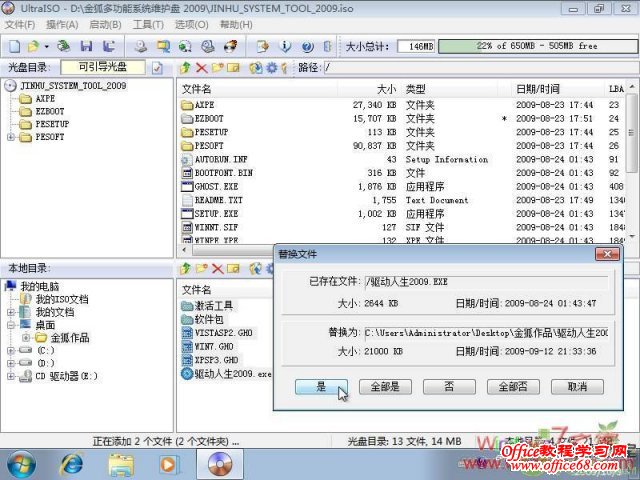Expand the PESOFT folder tree node
The height and width of the screenshot is (480, 640).
[11, 137]
